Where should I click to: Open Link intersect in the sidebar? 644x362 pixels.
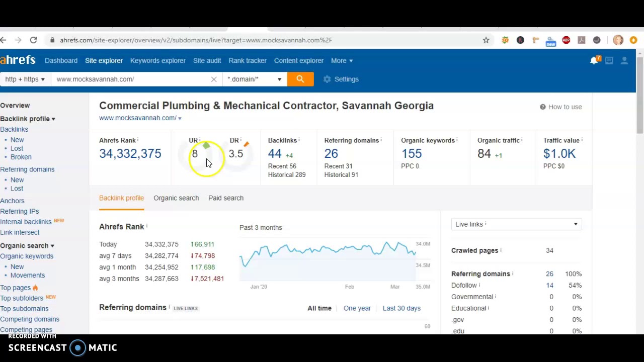click(x=20, y=232)
